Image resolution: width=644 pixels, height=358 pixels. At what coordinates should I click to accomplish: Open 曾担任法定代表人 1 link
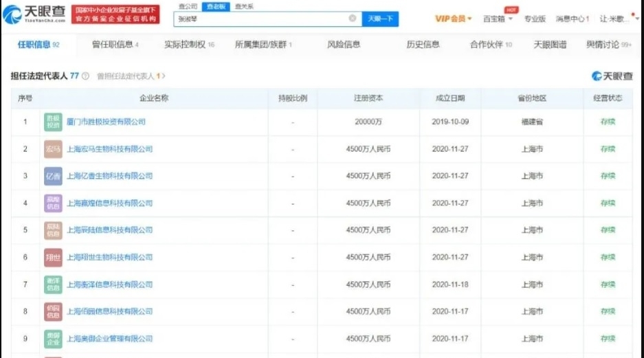(x=131, y=76)
